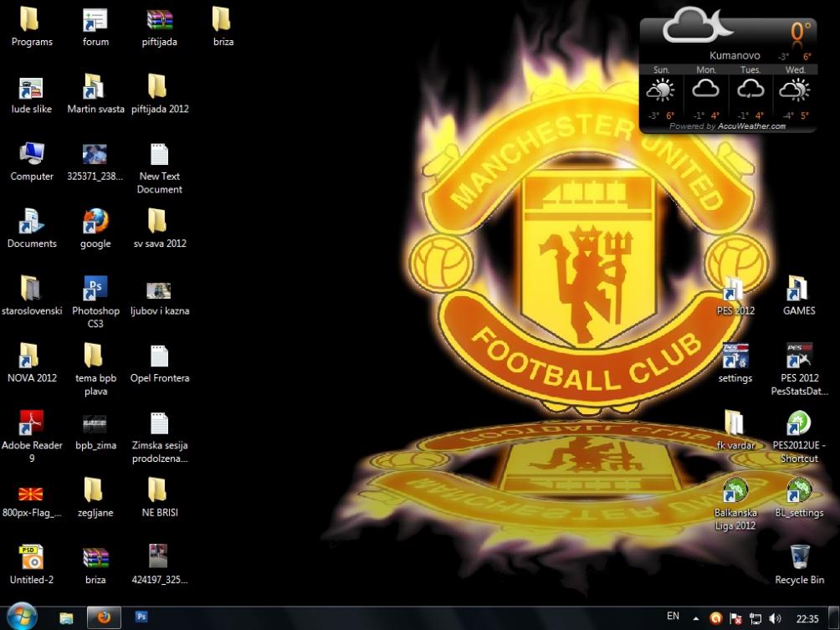Open the Powered by AccuWeather.com link
This screenshot has height=630, width=840.
coord(728,126)
